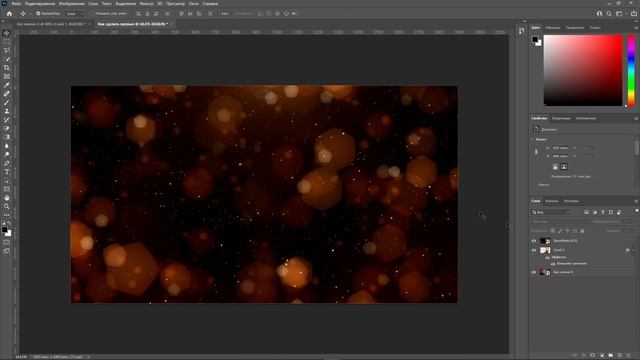The height and width of the screenshot is (360, 640).
Task: Select the Path Selection tool
Action: [x=7, y=180]
